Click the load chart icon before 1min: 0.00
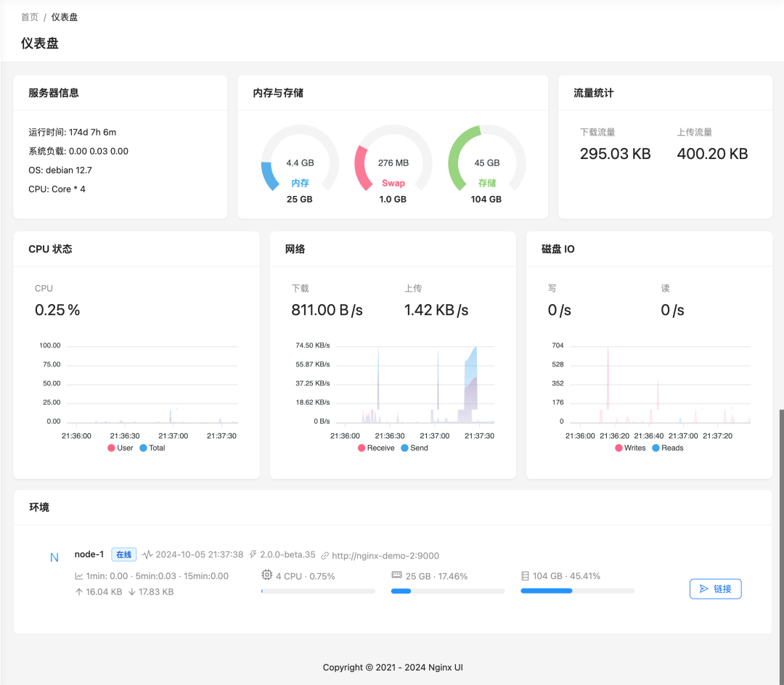 click(79, 576)
